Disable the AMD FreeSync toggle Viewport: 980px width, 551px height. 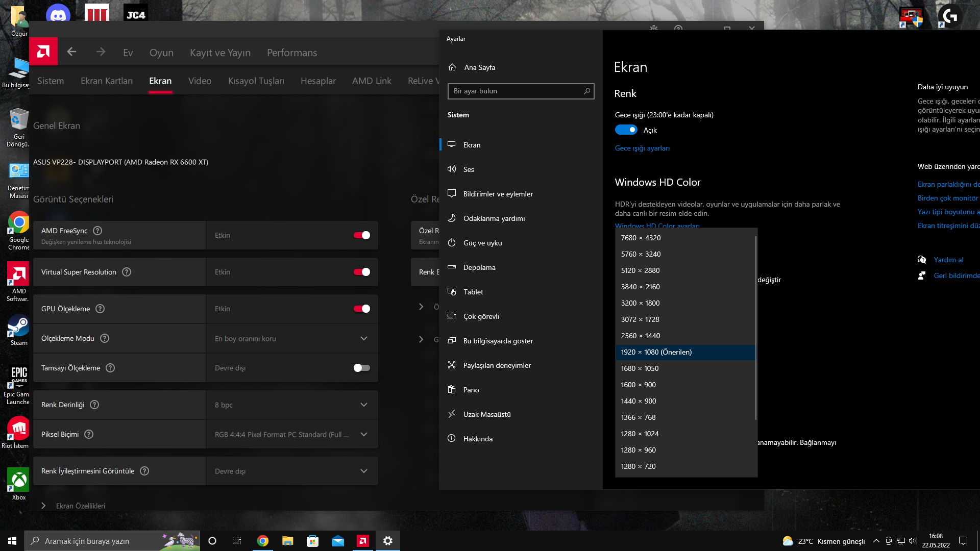361,235
